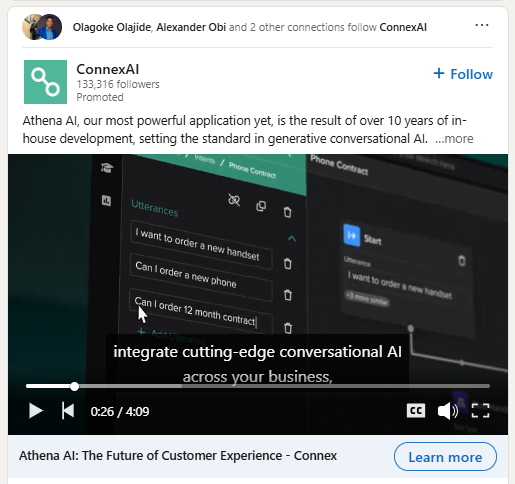This screenshot has height=484, width=515.
Task: Click the ConnexAI company logo
Action: (45, 82)
